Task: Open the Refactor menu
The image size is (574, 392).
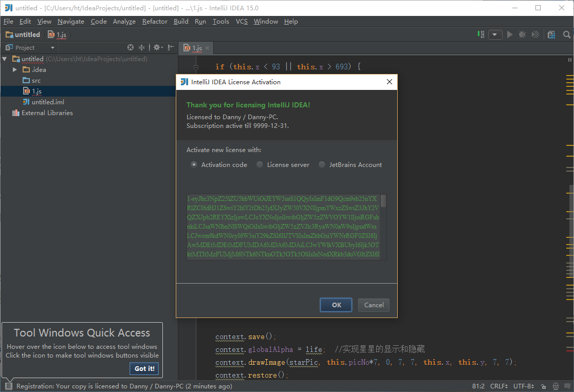Action: [155, 22]
